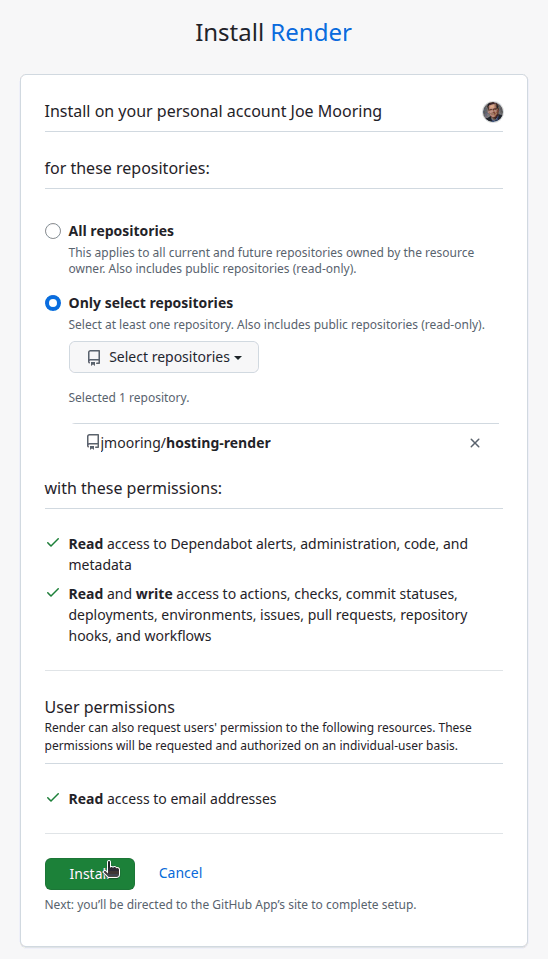Click the jmooring/hosting-render repository name
548x959 pixels.
(x=185, y=443)
